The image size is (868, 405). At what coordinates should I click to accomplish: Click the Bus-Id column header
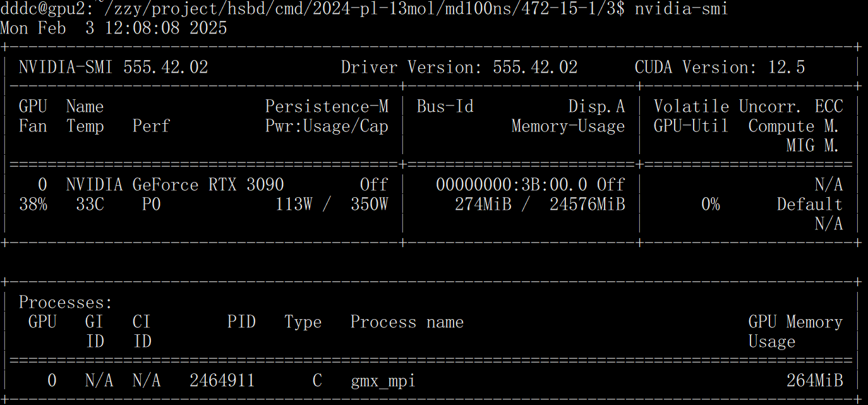(x=445, y=107)
